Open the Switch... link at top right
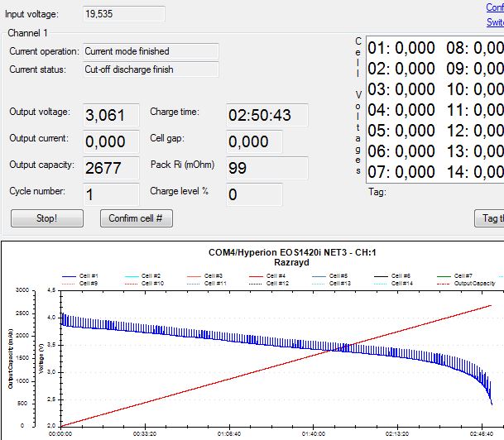The height and width of the screenshot is (440, 504). pos(494,22)
